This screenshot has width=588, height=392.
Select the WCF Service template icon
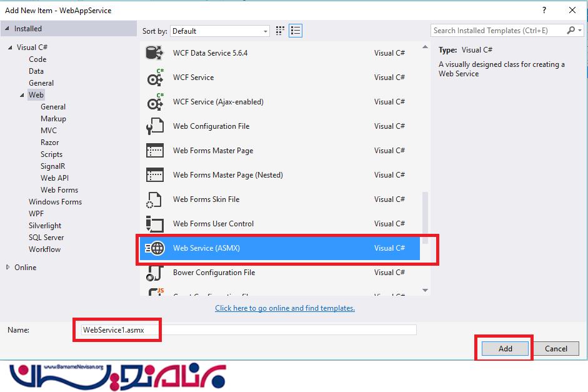154,78
